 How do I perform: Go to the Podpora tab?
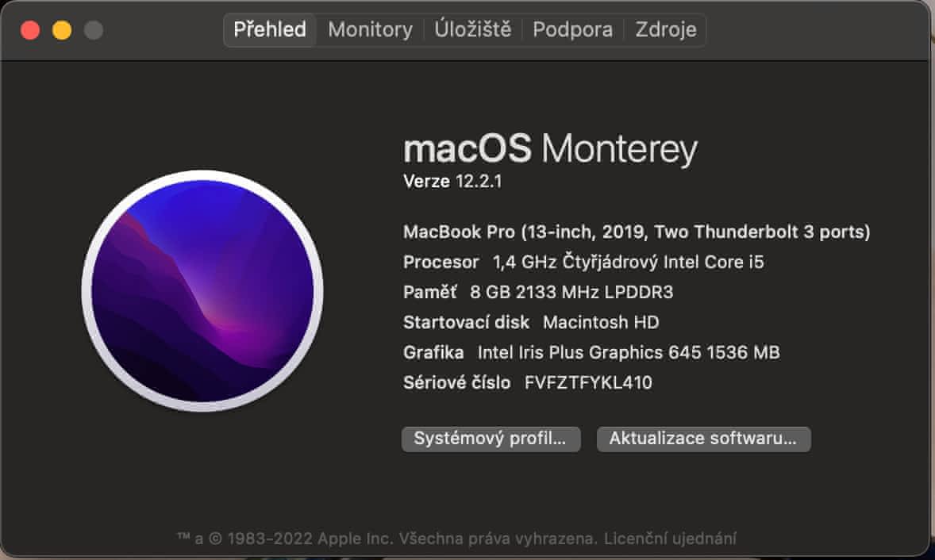coord(572,30)
